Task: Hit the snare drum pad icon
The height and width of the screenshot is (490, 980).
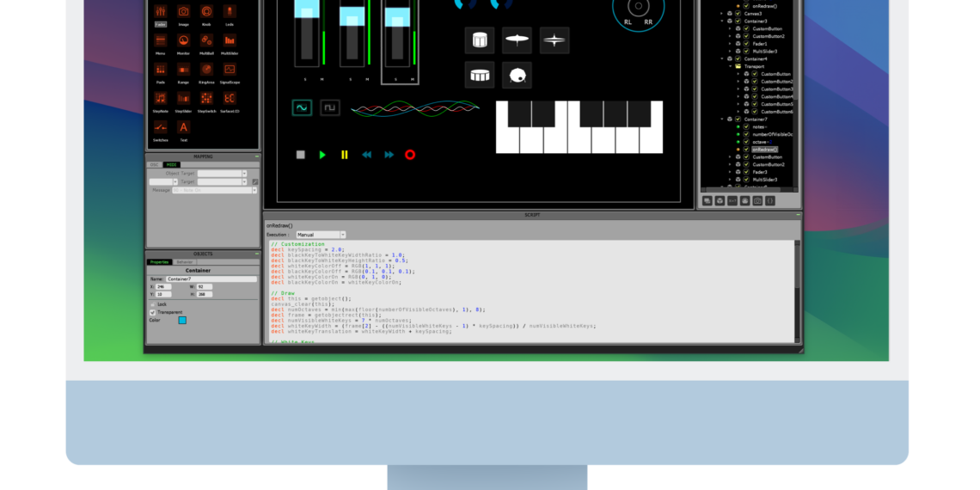Action: pos(480,40)
